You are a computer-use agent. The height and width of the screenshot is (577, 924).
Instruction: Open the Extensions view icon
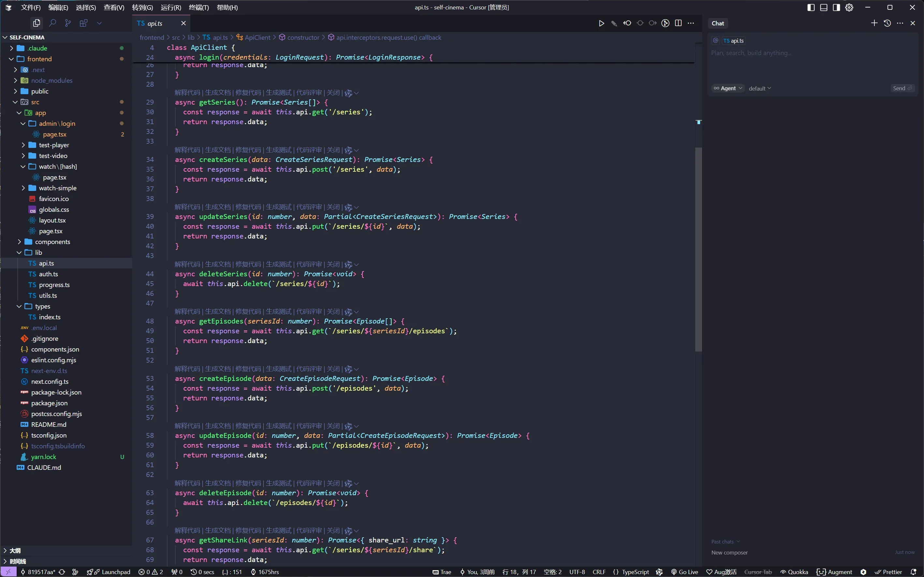[83, 23]
